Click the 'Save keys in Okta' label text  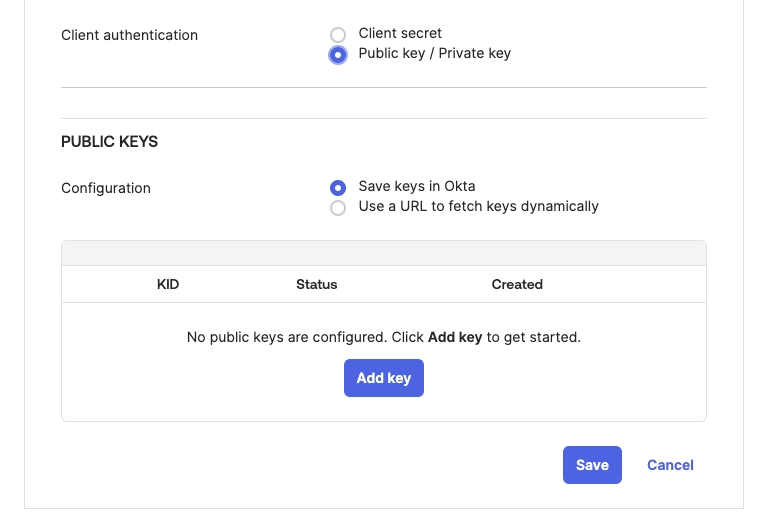coord(416,186)
